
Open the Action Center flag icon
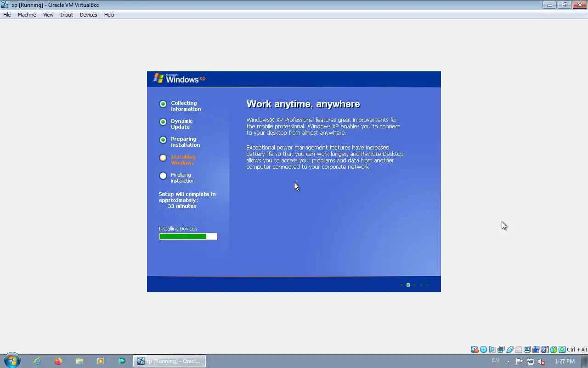click(x=519, y=362)
